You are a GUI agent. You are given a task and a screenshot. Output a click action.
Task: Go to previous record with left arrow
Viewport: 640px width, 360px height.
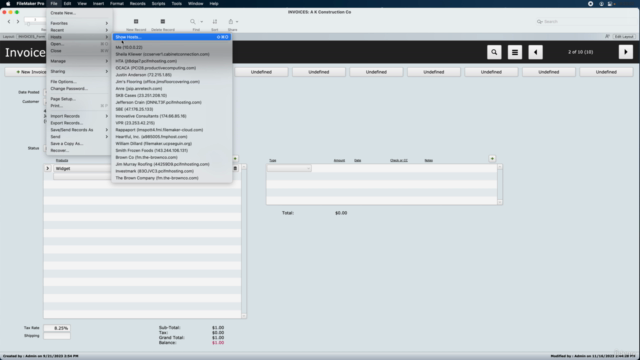[x=536, y=52]
